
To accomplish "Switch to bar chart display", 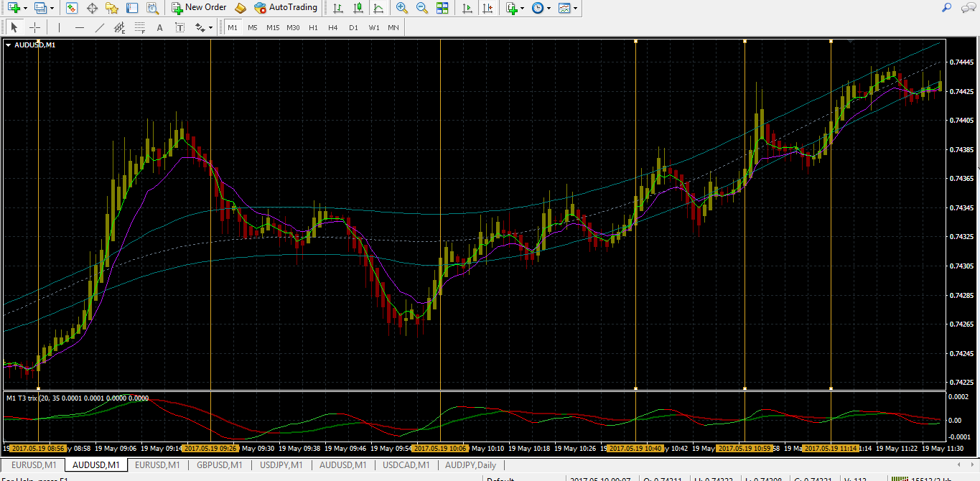I will point(337,8).
